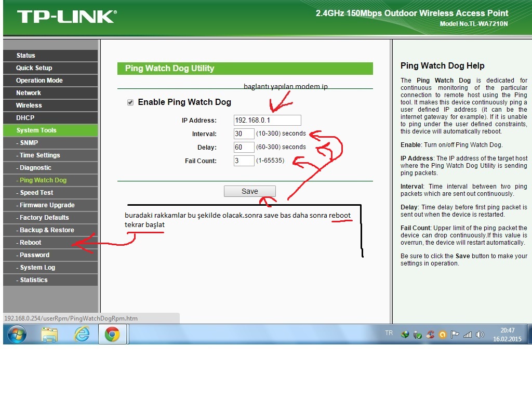Viewport: 532px width, 399px height.
Task: Click Safely Remove Hardware tray icon
Action: tap(418, 335)
